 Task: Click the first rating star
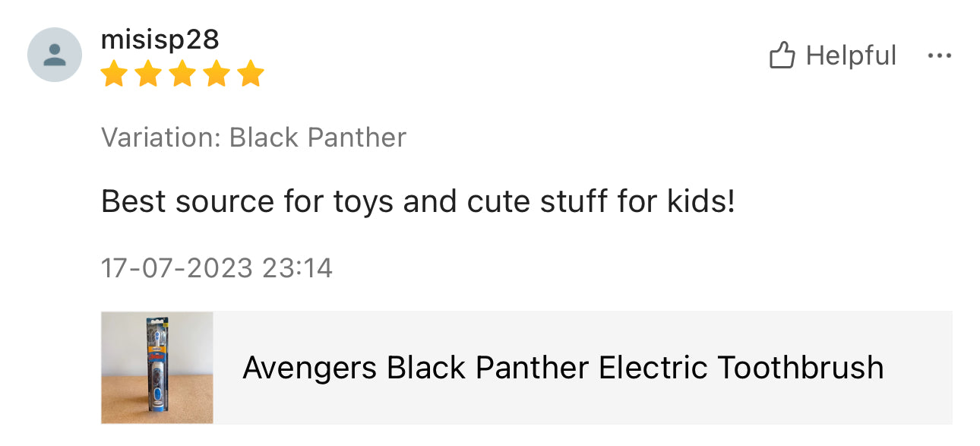pyautogui.click(x=114, y=74)
